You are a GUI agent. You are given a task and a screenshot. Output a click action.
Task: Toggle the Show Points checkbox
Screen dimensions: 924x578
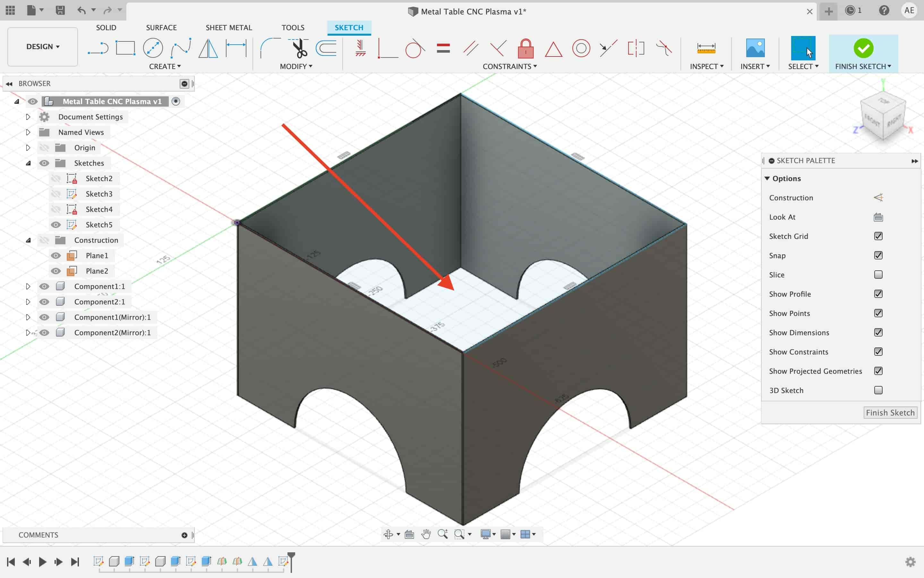click(x=878, y=313)
